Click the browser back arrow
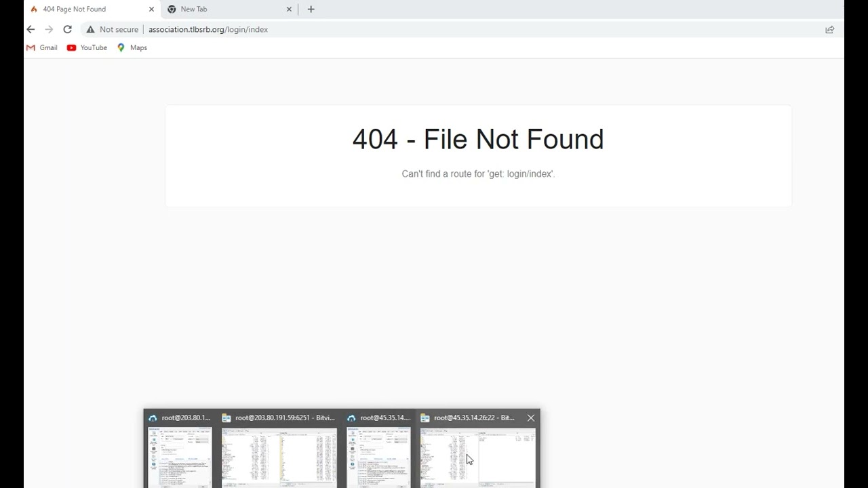This screenshot has height=488, width=868. 31,29
